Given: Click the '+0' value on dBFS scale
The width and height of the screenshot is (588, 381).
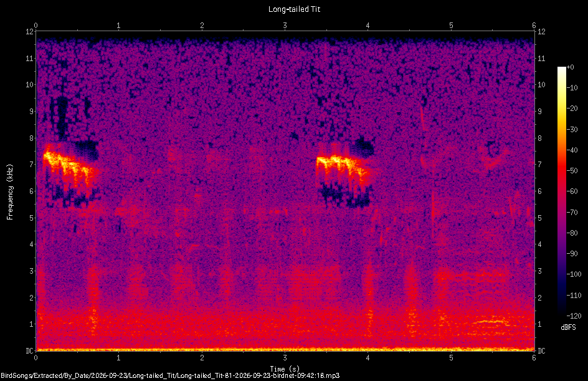Looking at the screenshot, I should point(571,67).
